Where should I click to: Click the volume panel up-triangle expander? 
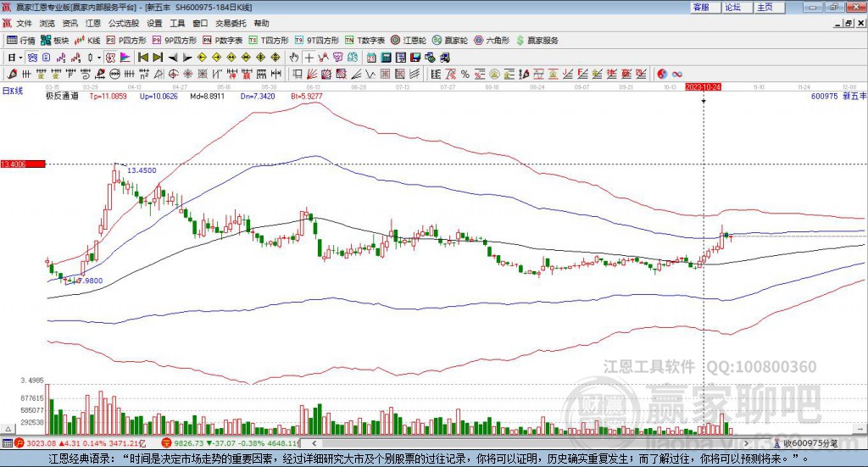8,429
